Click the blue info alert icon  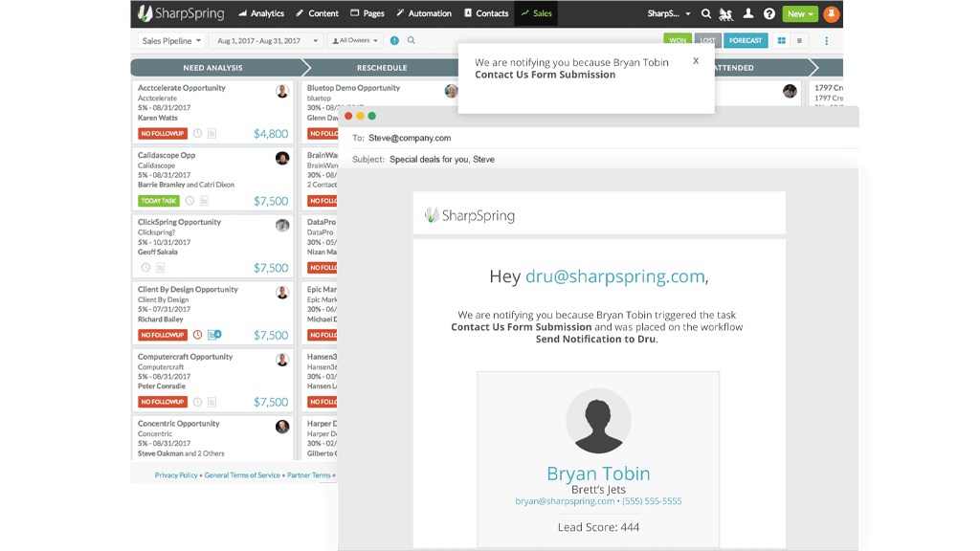point(394,40)
